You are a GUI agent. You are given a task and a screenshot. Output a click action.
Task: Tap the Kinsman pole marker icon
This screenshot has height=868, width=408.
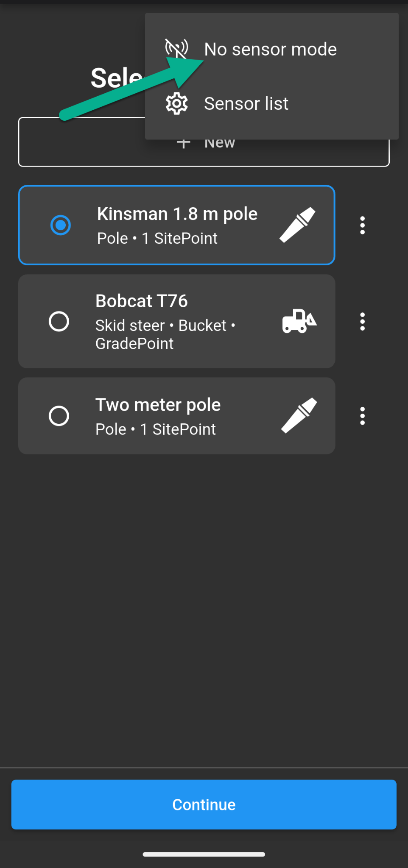pyautogui.click(x=298, y=225)
